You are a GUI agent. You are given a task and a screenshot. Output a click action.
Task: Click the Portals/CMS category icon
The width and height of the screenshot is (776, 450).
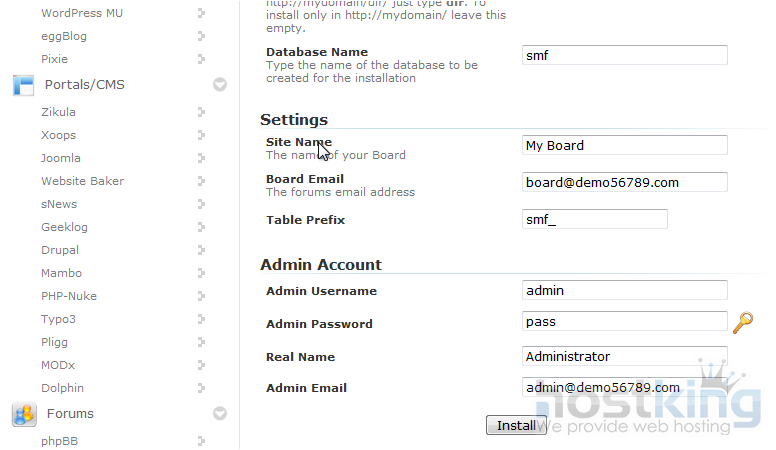pos(23,85)
